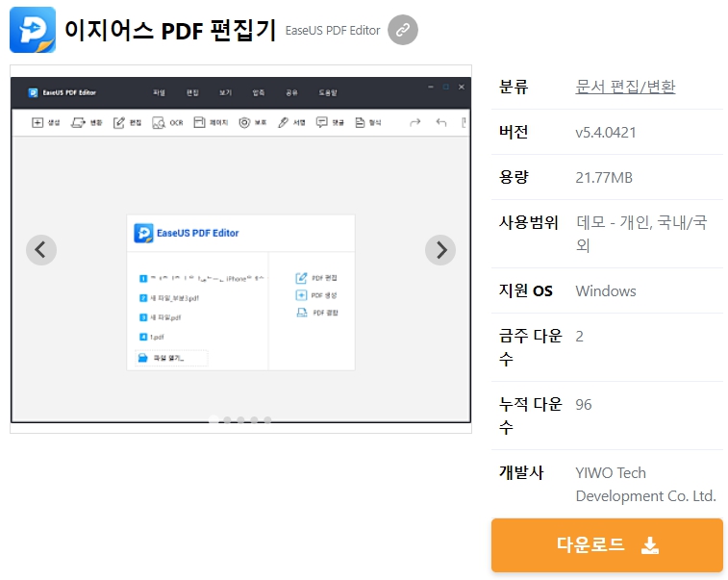Jump to the fourth carousel dot
The image size is (728, 580).
coord(254,419)
